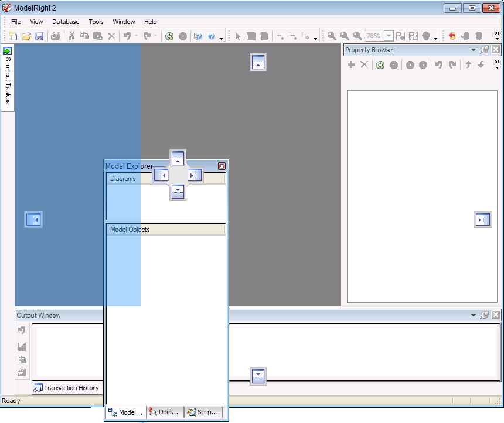Click the Print icon on the main toolbar
The image size is (504, 423).
click(x=56, y=36)
